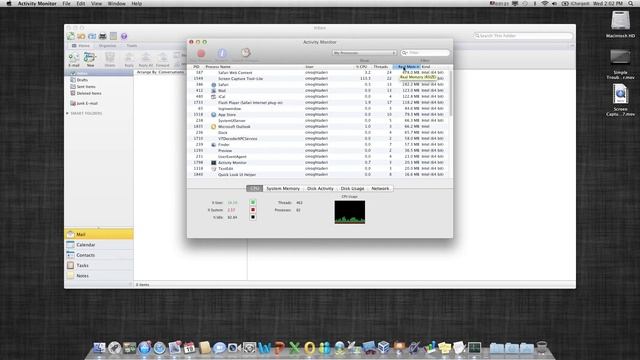The image size is (640, 360).
Task: Switch to Contacts view in Outlook
Action: click(99, 255)
